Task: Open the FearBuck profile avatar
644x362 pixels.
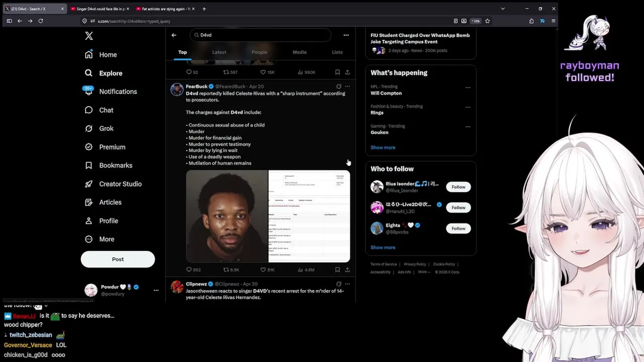Action: (177, 89)
